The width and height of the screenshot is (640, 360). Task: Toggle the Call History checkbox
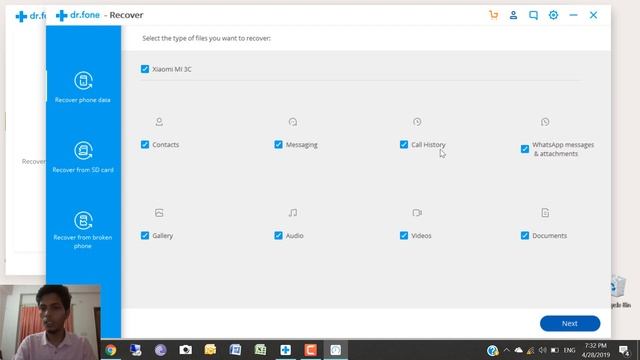404,144
